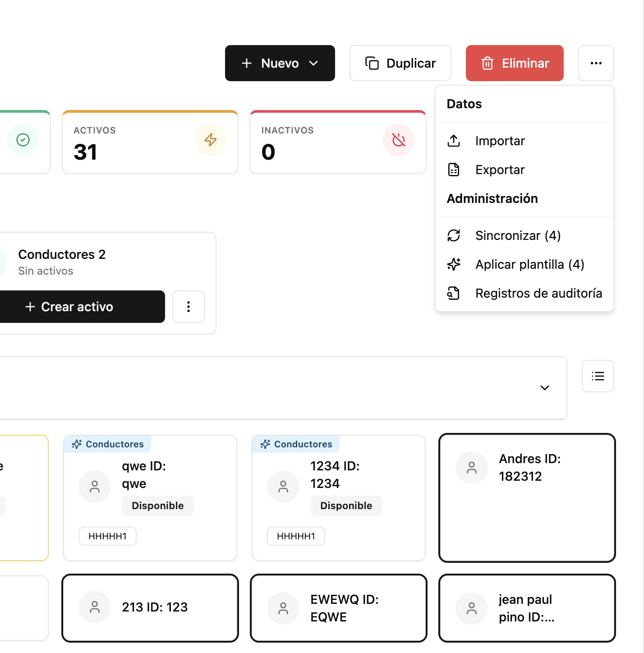The image size is (644, 653).
Task: Click the red Eliminar button
Action: tap(515, 63)
